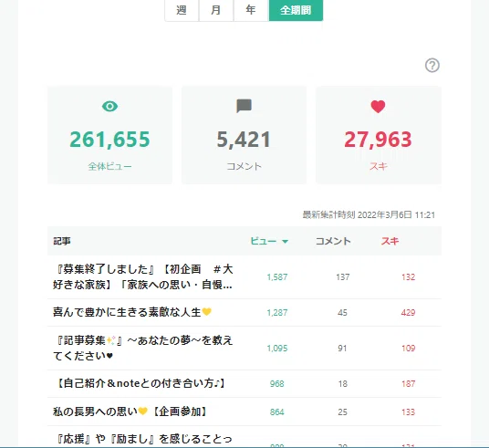This screenshot has width=489, height=448.
Task: Open article 『応援』や『励まし』を感じることっ
Action: pos(143,439)
